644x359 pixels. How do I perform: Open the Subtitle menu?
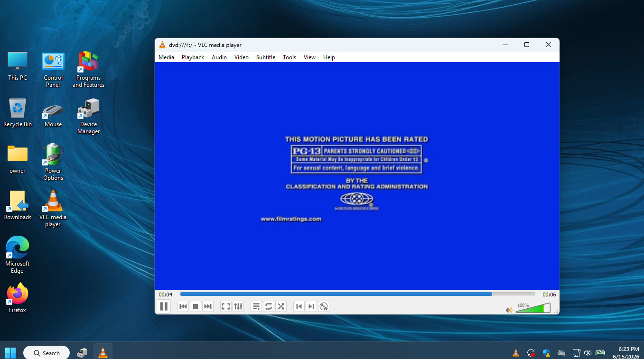click(266, 57)
